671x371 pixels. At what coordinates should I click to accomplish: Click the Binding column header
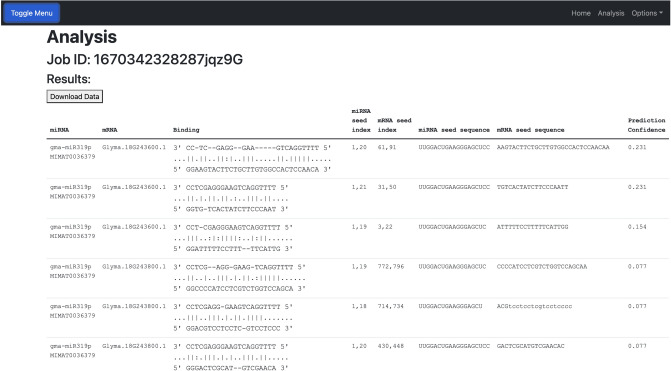click(186, 130)
